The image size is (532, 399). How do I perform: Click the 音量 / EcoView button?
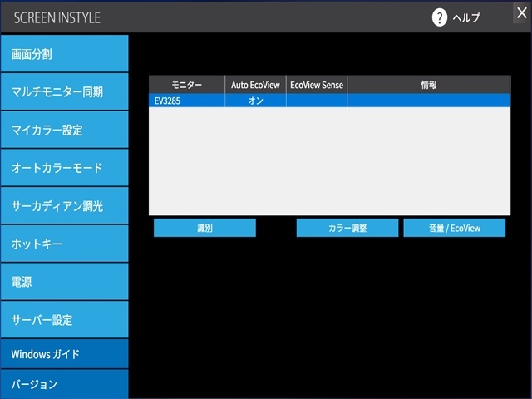(x=455, y=228)
